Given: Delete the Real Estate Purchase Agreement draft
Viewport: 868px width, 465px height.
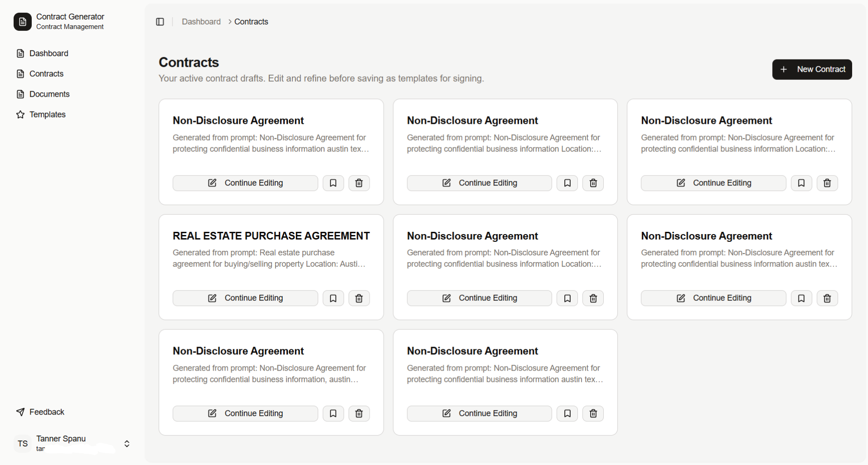Looking at the screenshot, I should (x=359, y=298).
